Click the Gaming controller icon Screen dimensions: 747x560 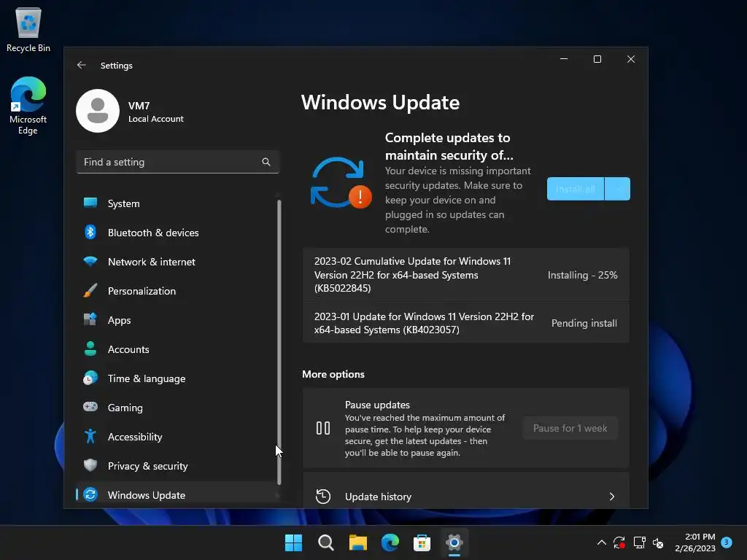(90, 407)
